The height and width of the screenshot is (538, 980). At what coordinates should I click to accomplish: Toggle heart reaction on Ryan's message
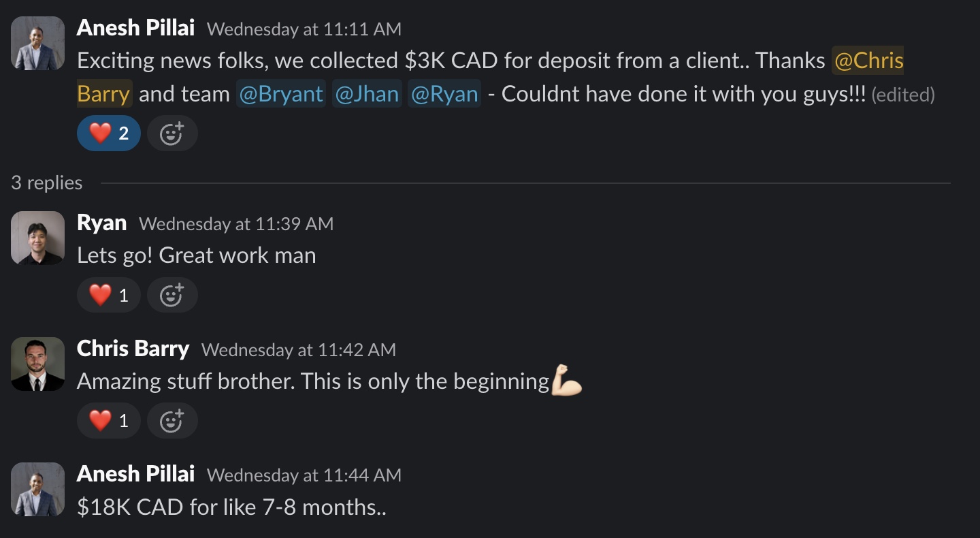[109, 295]
